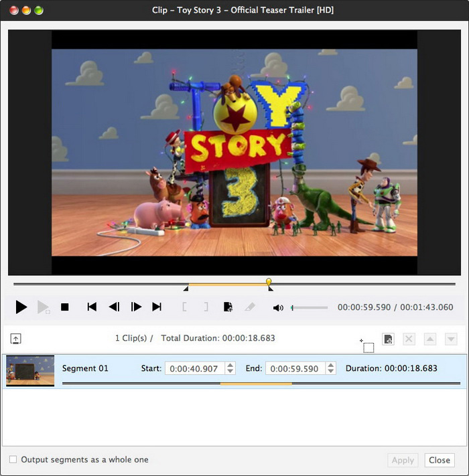The width and height of the screenshot is (469, 476).
Task: Click the Start time field 0:00:40.907
Action: (x=195, y=368)
